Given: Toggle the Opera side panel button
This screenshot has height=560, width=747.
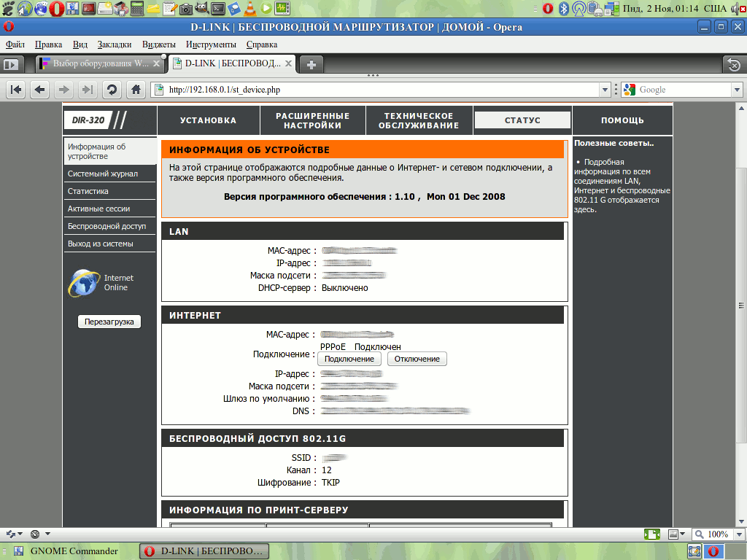Looking at the screenshot, I should (10, 64).
